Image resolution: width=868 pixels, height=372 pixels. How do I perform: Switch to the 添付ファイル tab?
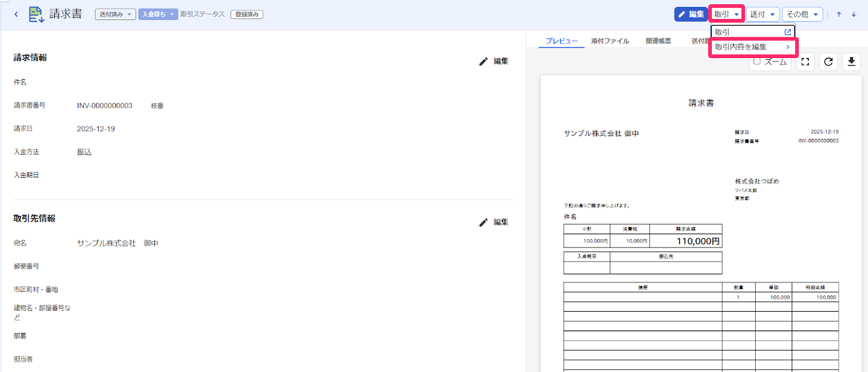click(x=610, y=41)
